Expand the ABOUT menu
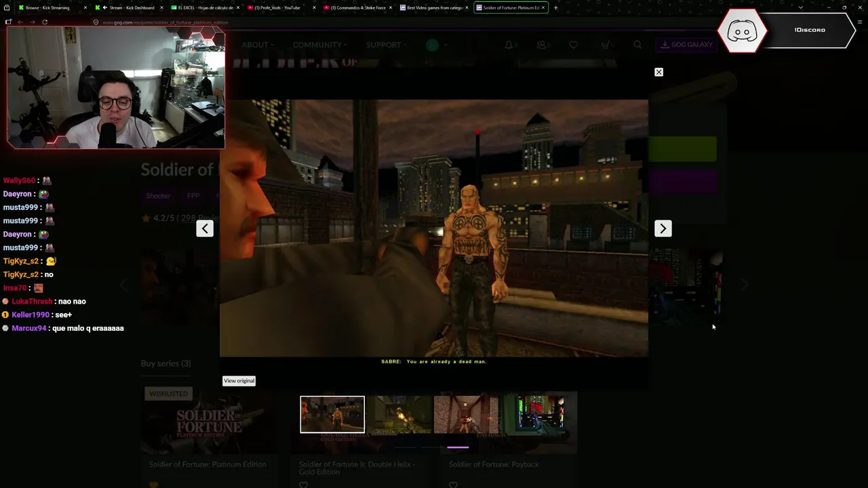 257,45
